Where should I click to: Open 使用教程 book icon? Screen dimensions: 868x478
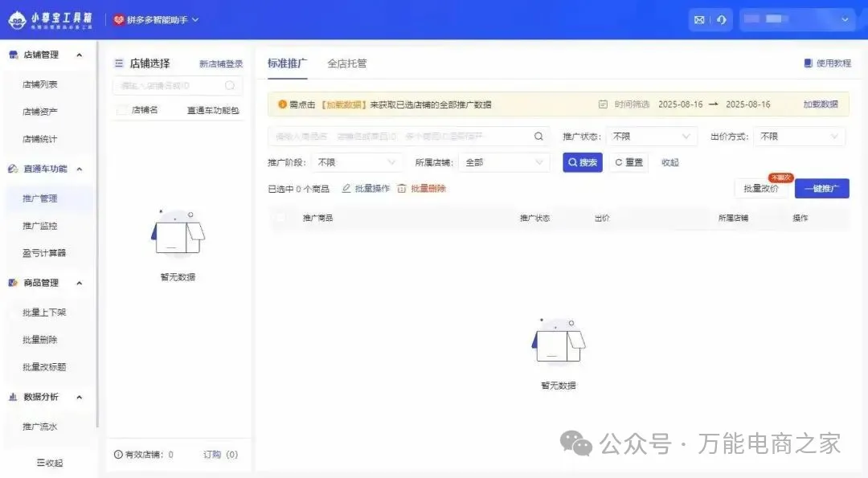(808, 63)
